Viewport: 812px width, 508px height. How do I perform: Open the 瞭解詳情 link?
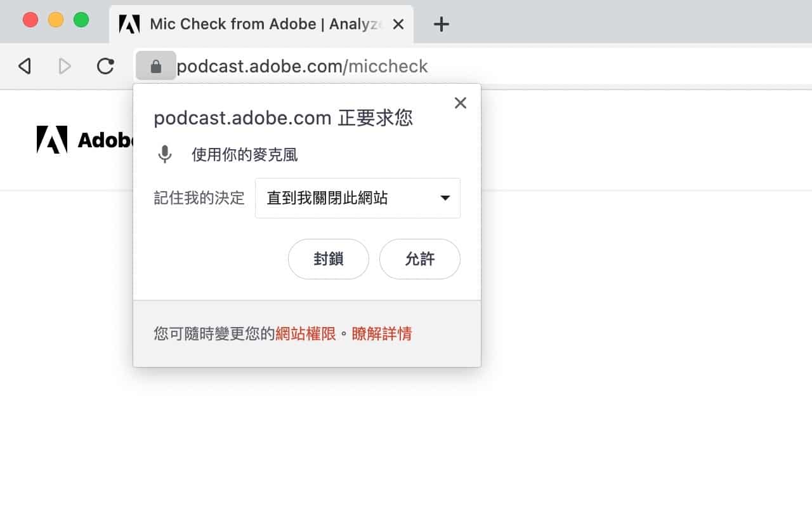click(x=382, y=333)
